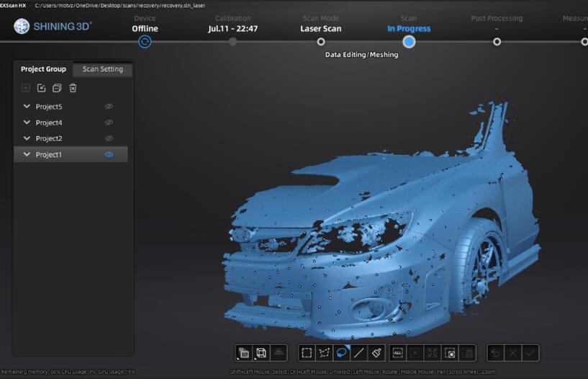Go to the Post Processing step

pos(497,42)
